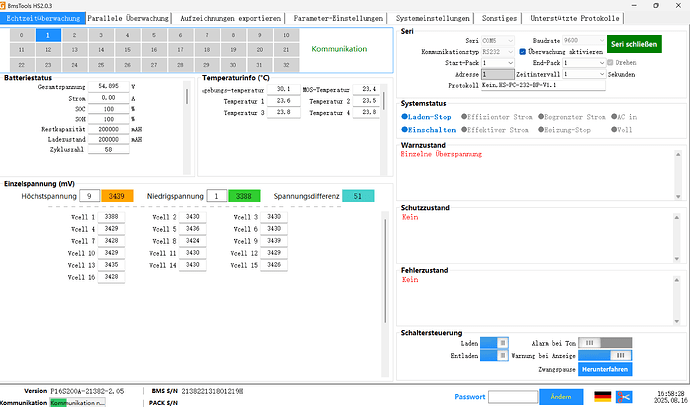
Task: Open the Kommunikationstyp dropdown
Action: coord(498,51)
